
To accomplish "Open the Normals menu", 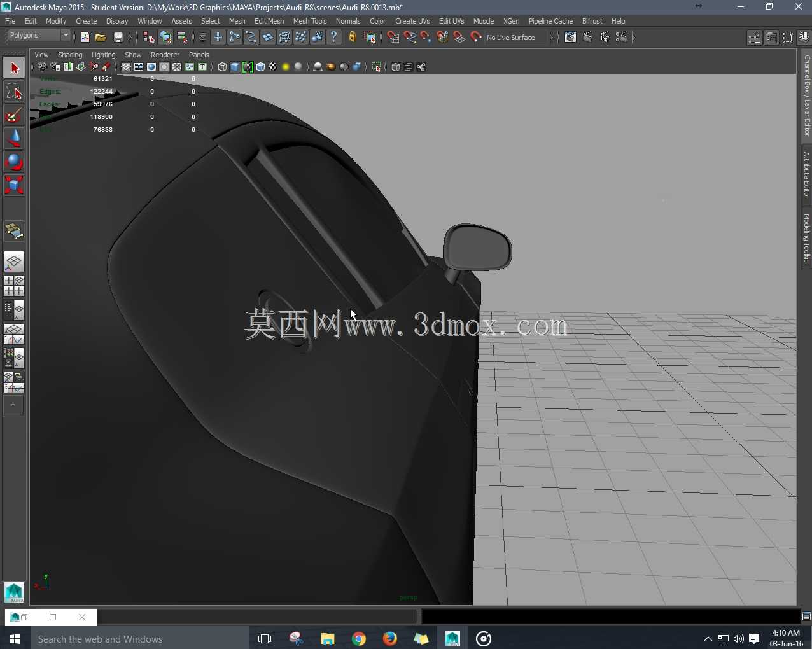I will pyautogui.click(x=348, y=21).
